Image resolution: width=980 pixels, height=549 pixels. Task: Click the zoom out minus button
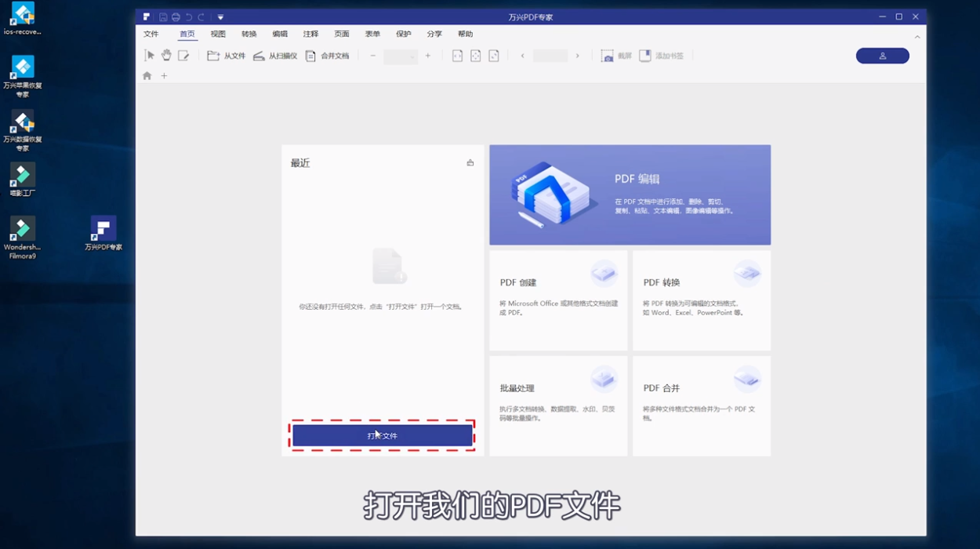coord(373,56)
